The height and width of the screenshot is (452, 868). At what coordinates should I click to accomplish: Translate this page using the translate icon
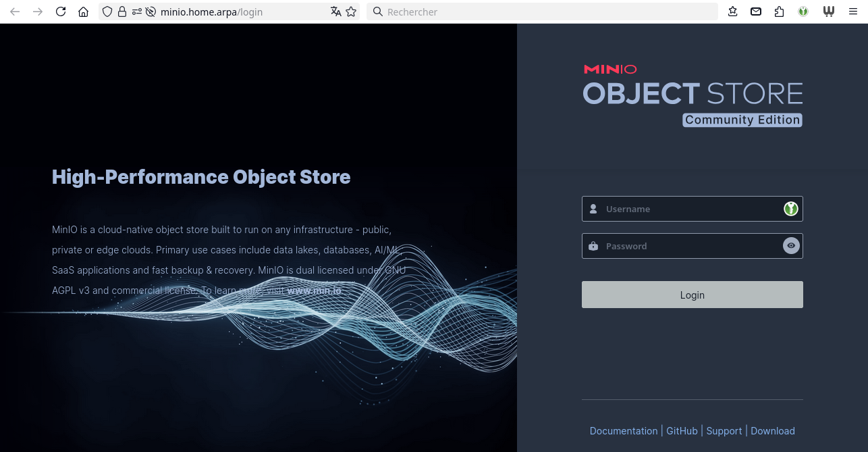(x=336, y=11)
